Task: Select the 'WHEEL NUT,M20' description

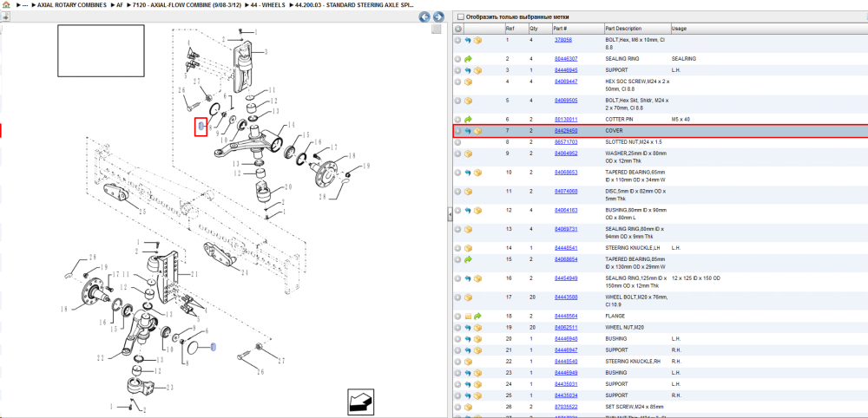Action: [624, 327]
